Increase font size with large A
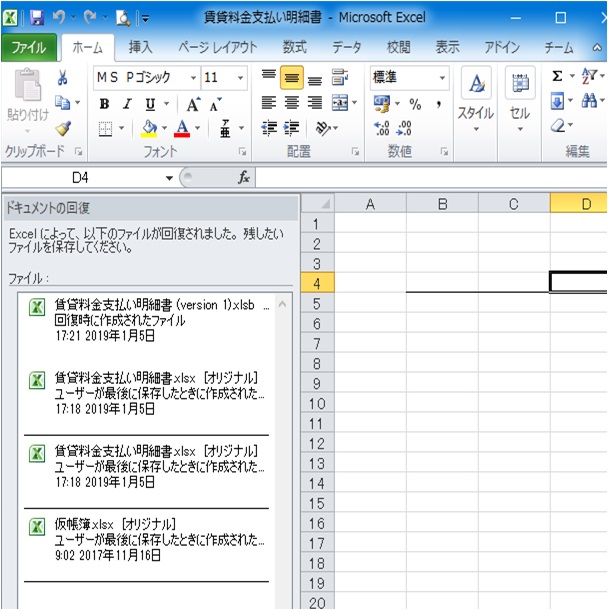The height and width of the screenshot is (610, 608). click(x=193, y=104)
